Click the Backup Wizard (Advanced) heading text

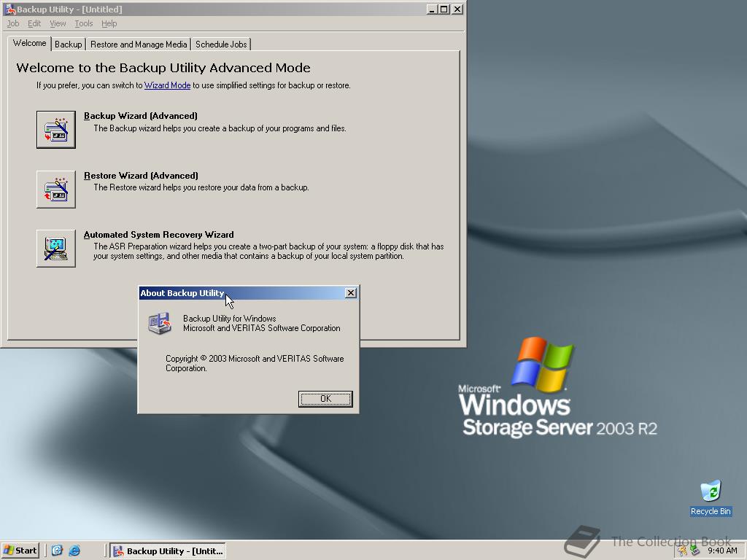(141, 116)
